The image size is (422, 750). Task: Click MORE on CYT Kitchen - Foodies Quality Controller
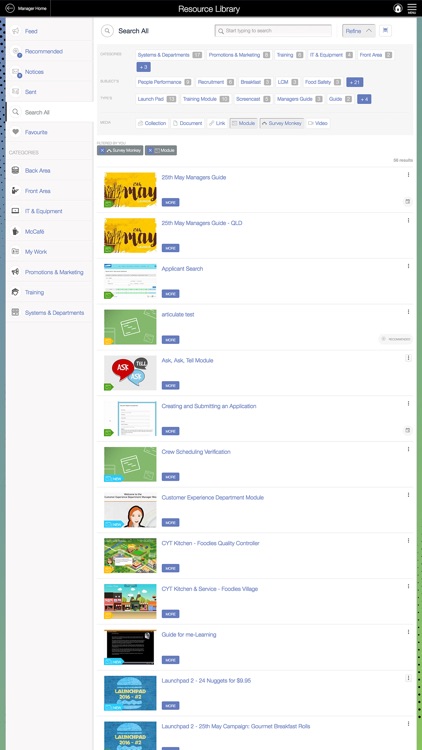[x=170, y=568]
